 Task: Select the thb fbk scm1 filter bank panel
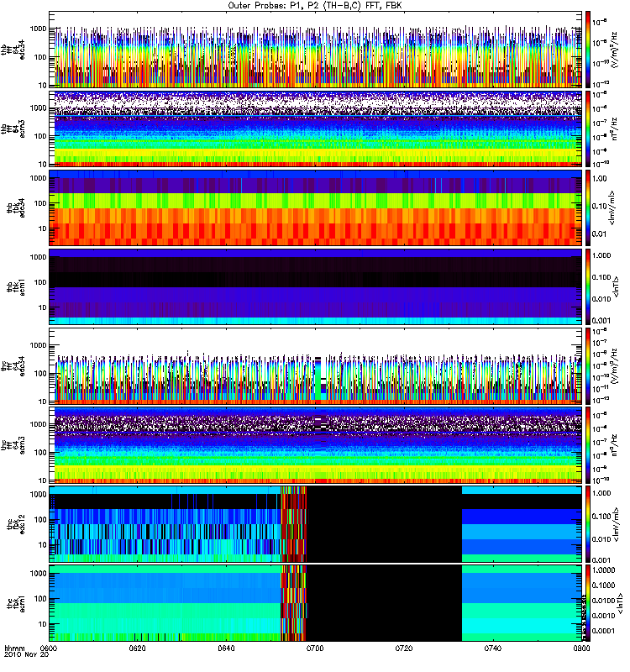tap(316, 286)
